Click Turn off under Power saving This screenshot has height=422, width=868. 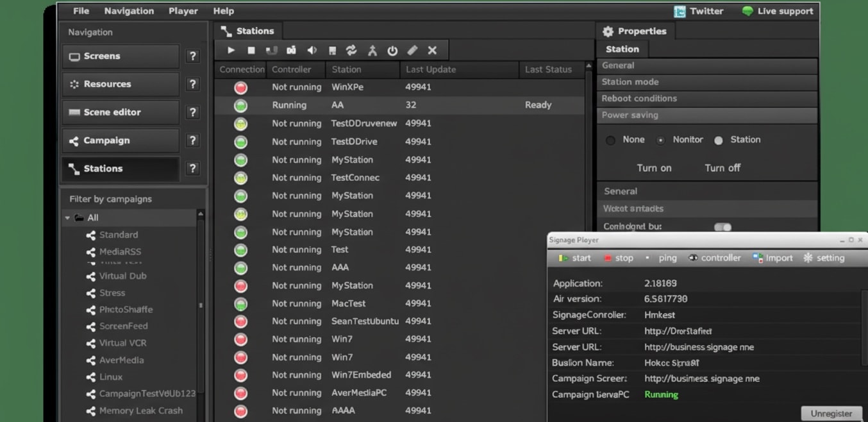click(x=722, y=168)
